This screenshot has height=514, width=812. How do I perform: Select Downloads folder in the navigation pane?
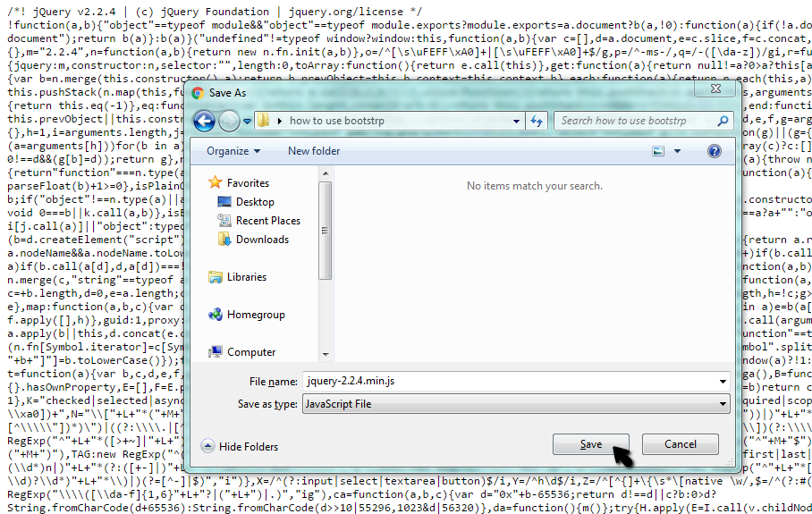pyautogui.click(x=263, y=240)
